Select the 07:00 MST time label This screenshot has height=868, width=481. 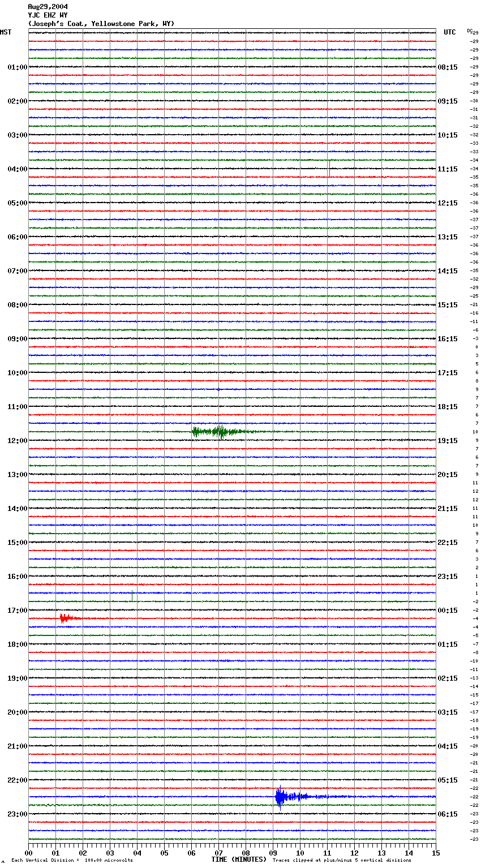(18, 271)
